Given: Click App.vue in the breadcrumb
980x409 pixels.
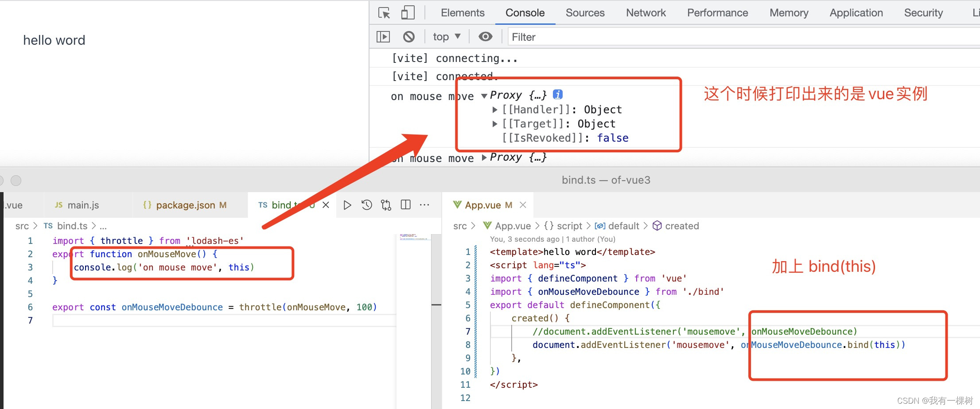Looking at the screenshot, I should click(513, 226).
